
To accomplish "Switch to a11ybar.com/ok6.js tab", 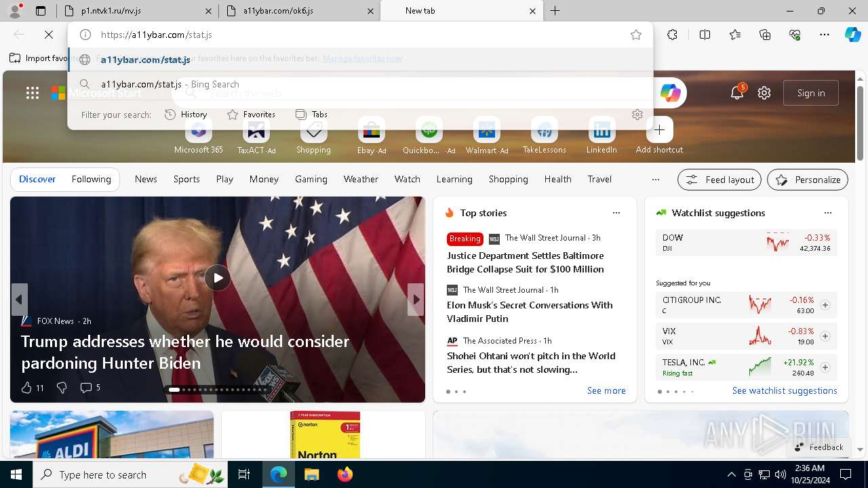I will click(x=299, y=11).
